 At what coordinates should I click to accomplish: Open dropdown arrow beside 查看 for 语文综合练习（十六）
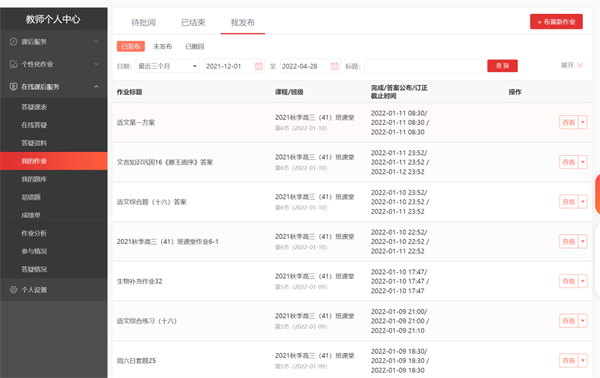click(x=583, y=321)
